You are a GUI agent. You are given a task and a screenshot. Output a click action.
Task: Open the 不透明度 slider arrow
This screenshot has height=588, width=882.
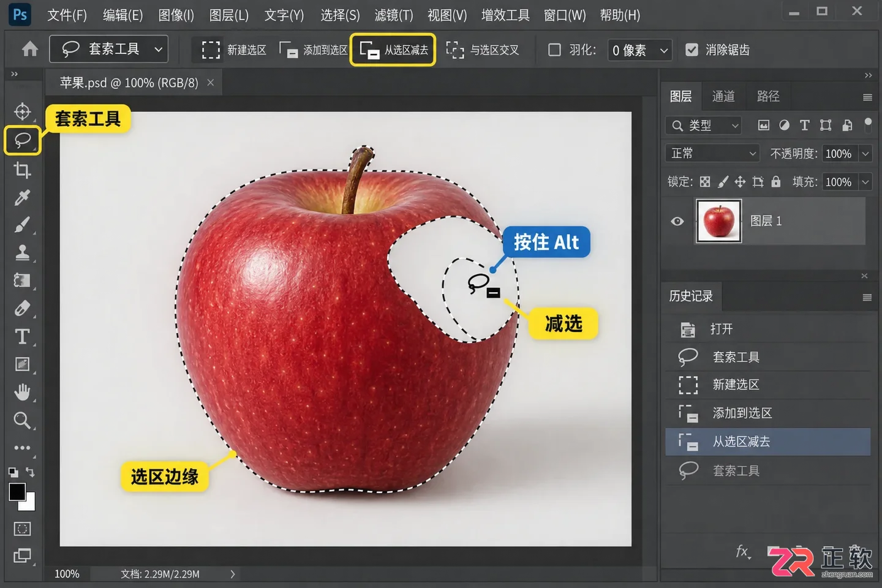pyautogui.click(x=865, y=154)
